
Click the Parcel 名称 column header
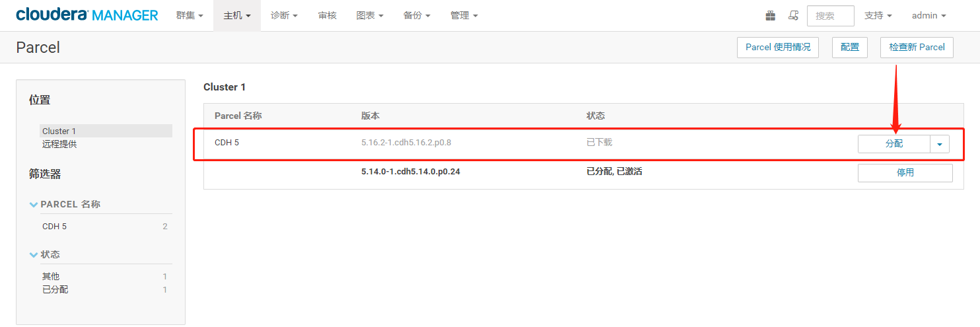pos(238,116)
